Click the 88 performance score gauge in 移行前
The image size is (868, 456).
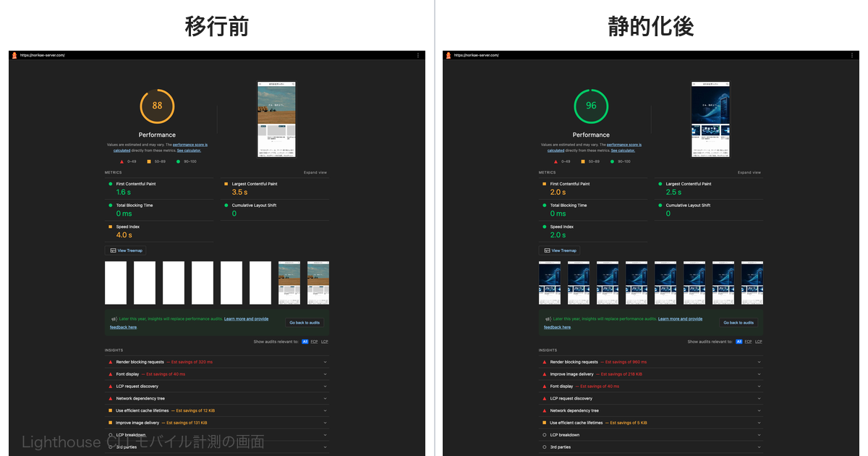click(x=157, y=106)
